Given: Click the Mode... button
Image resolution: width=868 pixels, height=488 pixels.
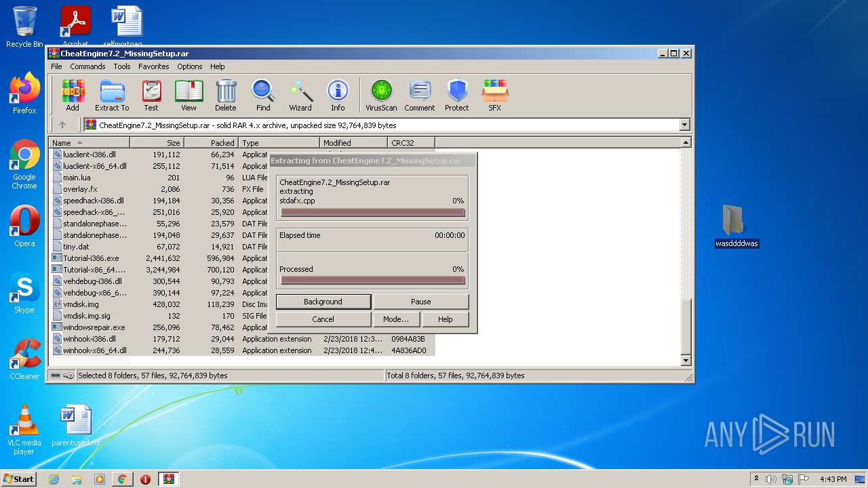Looking at the screenshot, I should (396, 319).
